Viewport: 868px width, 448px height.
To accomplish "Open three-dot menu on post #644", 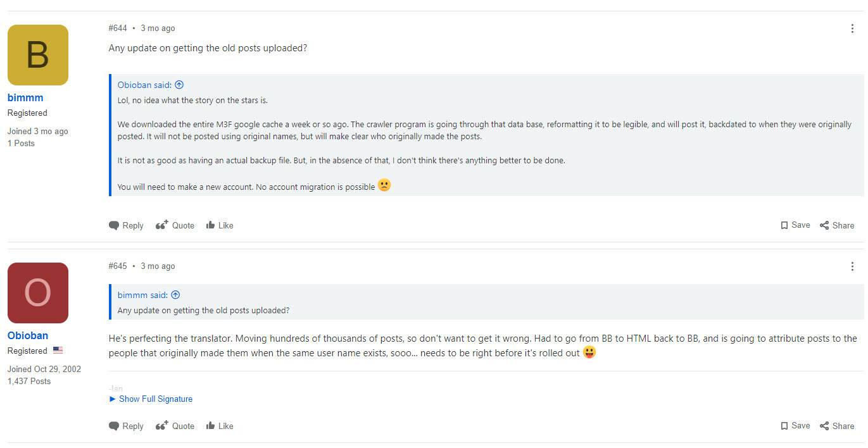I will [x=852, y=28].
